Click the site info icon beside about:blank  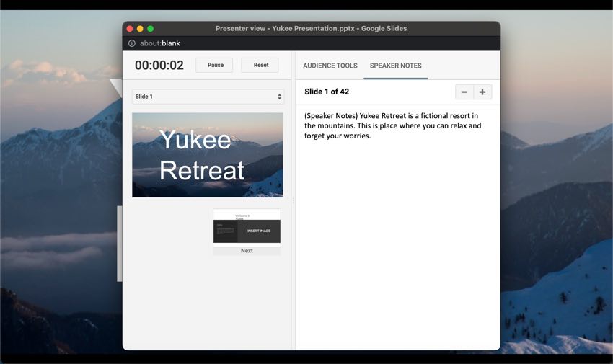[132, 43]
